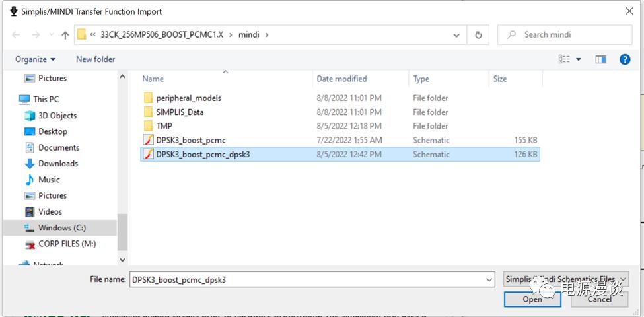Click the New folder button

95,59
